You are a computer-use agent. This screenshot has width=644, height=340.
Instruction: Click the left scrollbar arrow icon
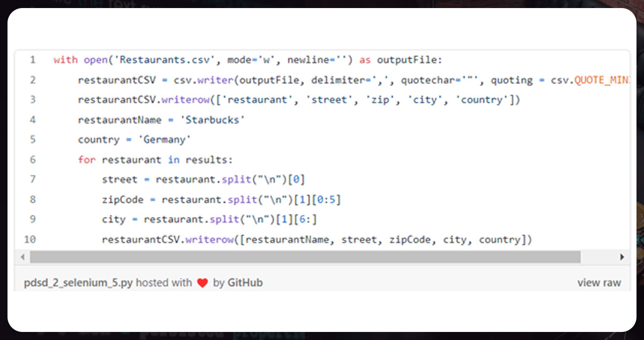pos(23,257)
